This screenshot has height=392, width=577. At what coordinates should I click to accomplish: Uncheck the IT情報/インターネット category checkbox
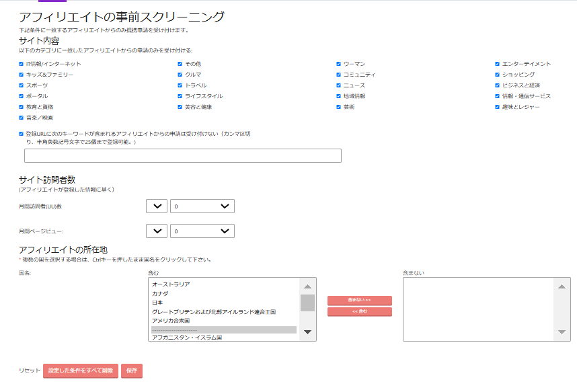[x=22, y=64]
